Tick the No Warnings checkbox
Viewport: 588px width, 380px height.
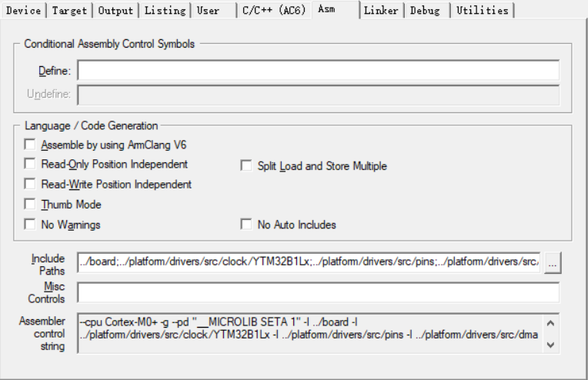pyautogui.click(x=30, y=225)
